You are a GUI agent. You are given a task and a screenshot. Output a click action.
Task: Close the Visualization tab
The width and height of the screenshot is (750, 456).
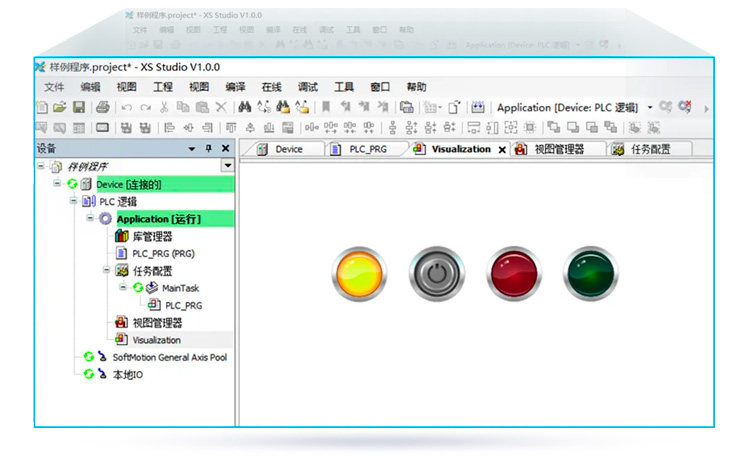click(502, 150)
